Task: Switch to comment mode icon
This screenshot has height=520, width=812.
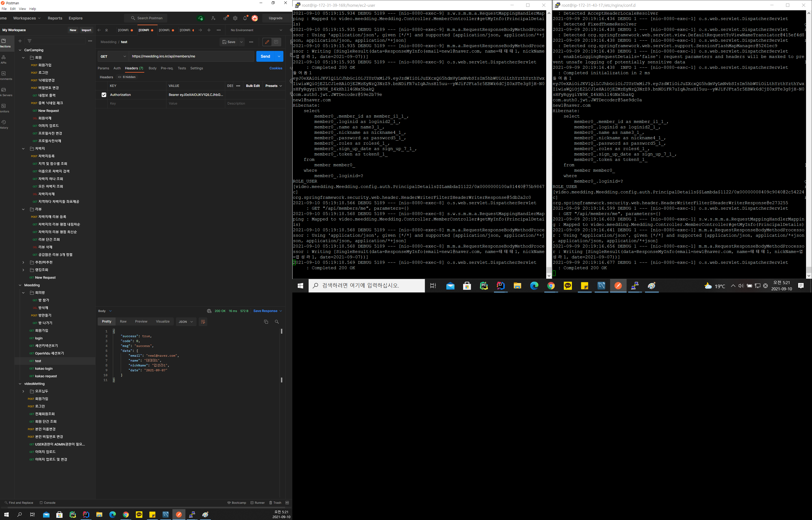Action: coord(276,42)
